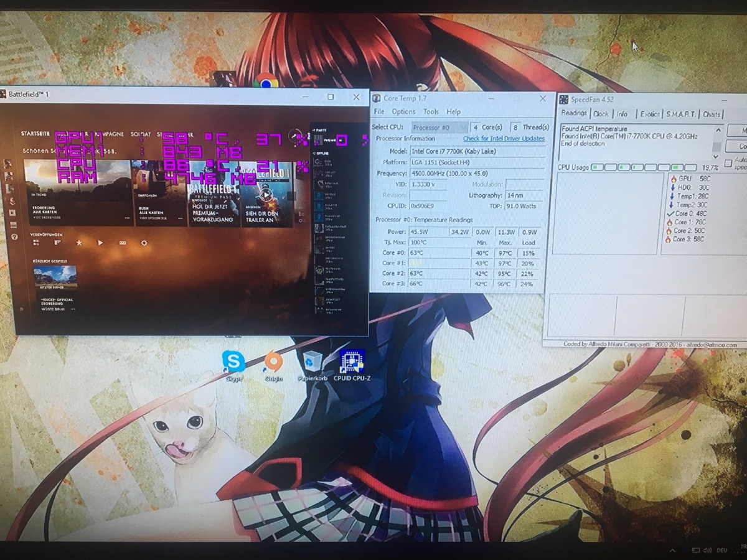This screenshot has width=747, height=560.
Task: Select the GPU 58C reading in SpeedFan
Action: pyautogui.click(x=691, y=179)
